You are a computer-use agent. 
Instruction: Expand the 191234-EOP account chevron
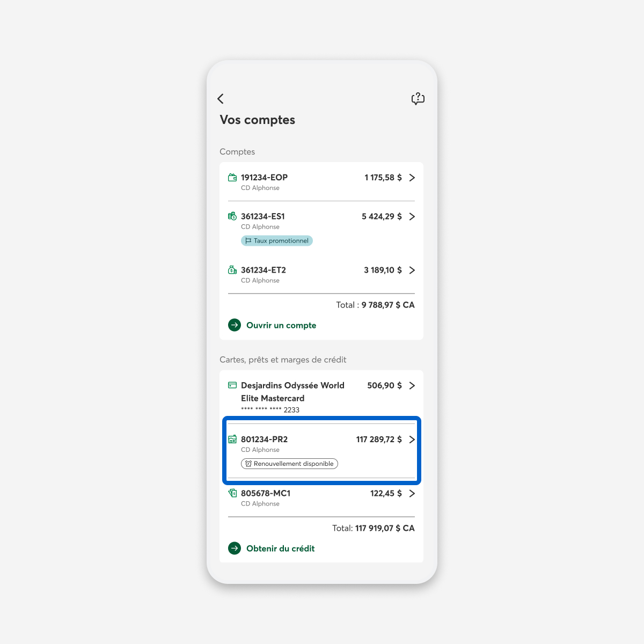coord(412,178)
